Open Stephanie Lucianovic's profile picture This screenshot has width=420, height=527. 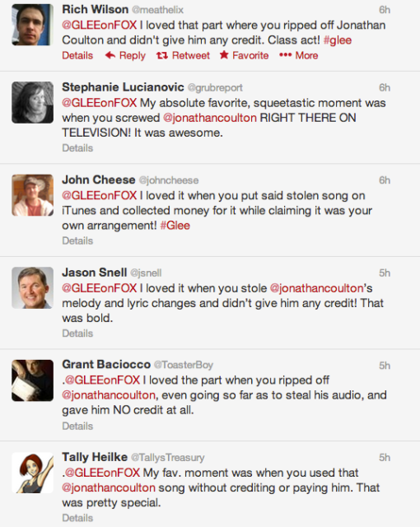click(33, 102)
